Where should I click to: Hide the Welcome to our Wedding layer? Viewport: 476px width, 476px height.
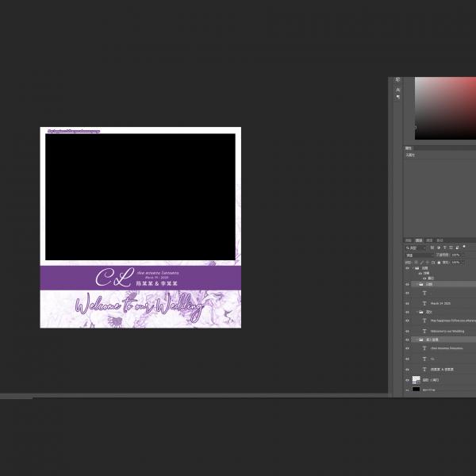407,331
